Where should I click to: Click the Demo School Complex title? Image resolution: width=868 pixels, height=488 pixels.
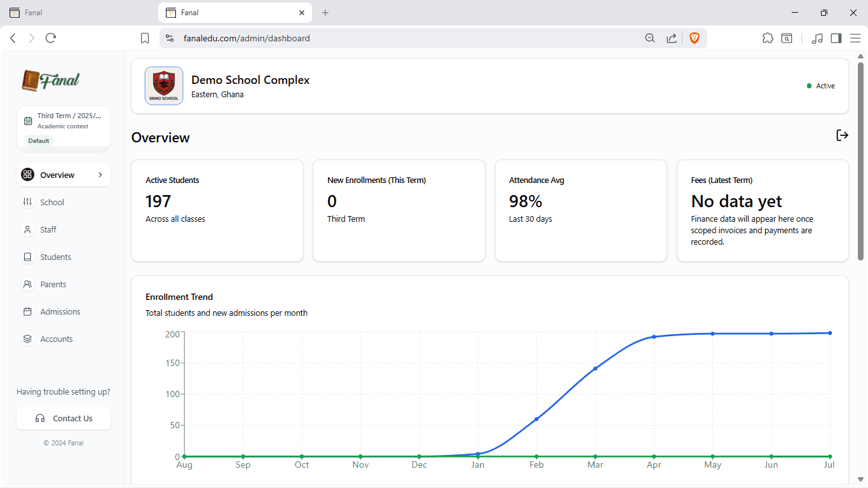click(250, 80)
